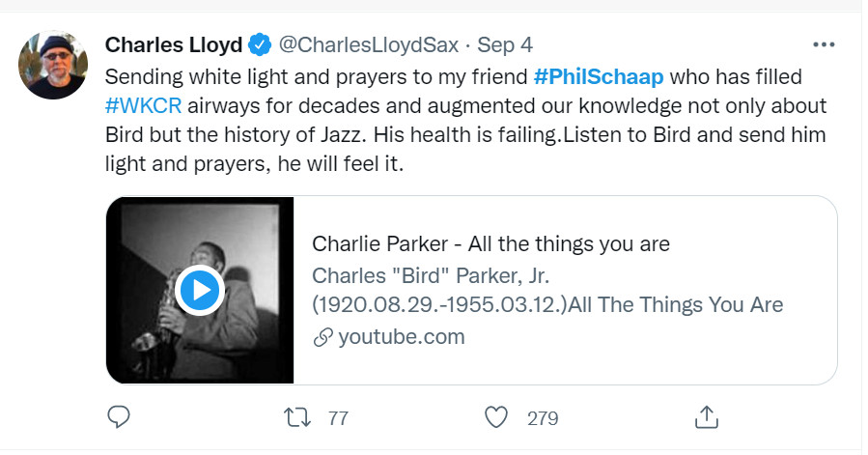The width and height of the screenshot is (868, 455).
Task: View the 279 likes count
Action: 543,418
